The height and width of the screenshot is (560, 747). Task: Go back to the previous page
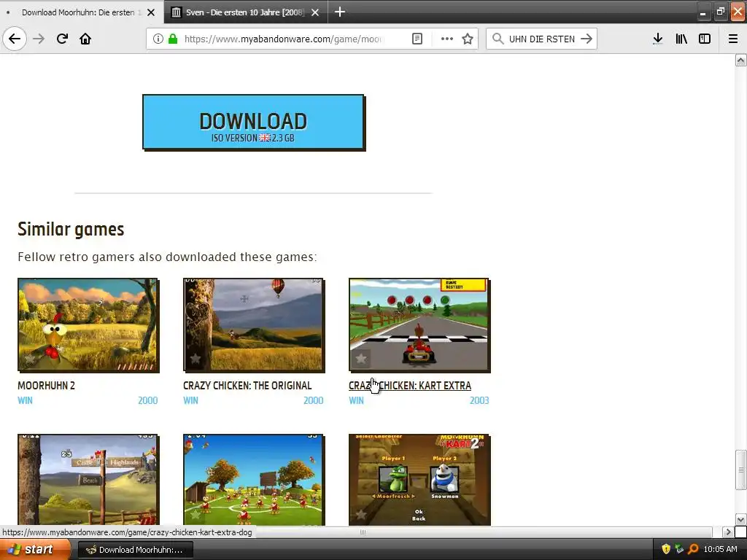[x=15, y=39]
